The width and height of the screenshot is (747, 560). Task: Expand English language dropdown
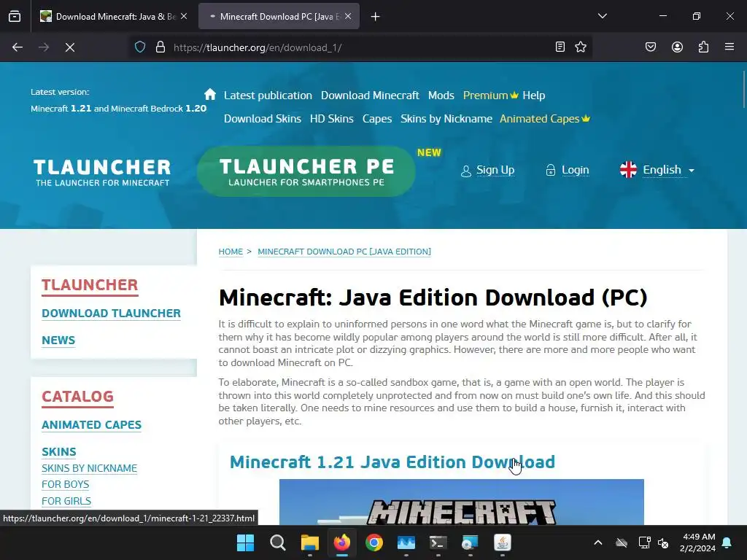[657, 169]
